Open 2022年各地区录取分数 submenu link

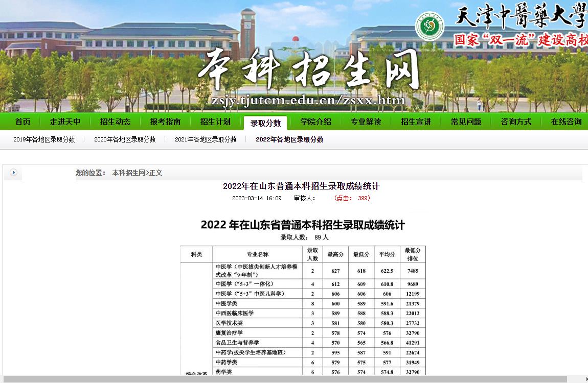pyautogui.click(x=289, y=139)
